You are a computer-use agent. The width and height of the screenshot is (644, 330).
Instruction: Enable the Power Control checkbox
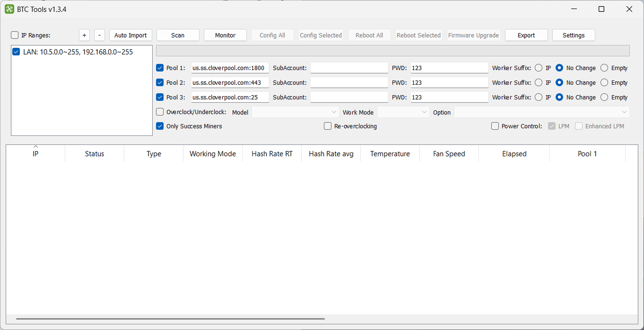click(x=495, y=126)
